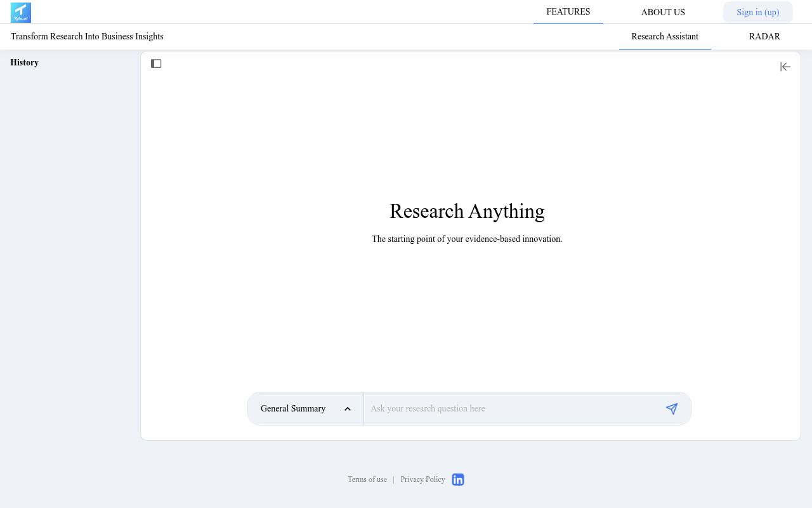Open the FEATURES menu item

click(x=568, y=12)
